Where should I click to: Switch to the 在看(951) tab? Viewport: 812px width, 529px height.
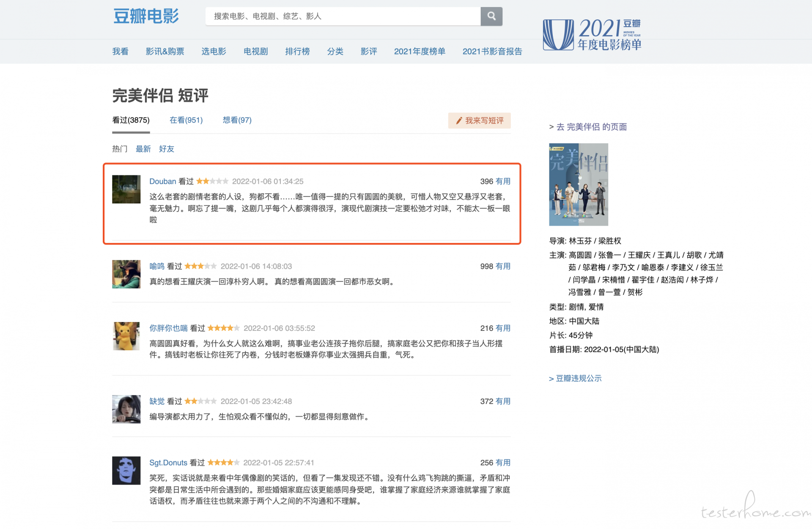click(x=186, y=120)
